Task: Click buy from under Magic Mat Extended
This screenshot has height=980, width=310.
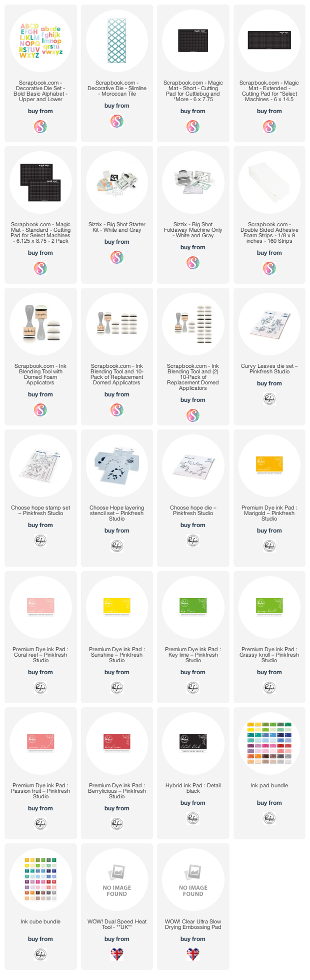Action: tap(269, 111)
